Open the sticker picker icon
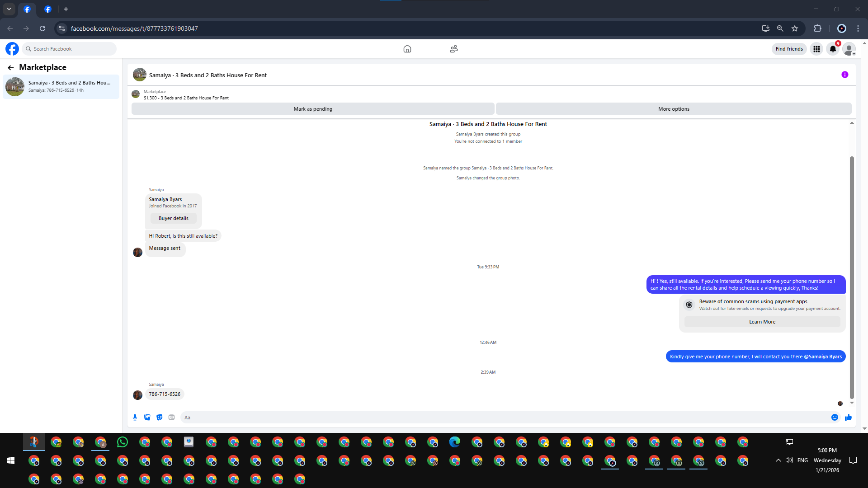 [x=159, y=418]
